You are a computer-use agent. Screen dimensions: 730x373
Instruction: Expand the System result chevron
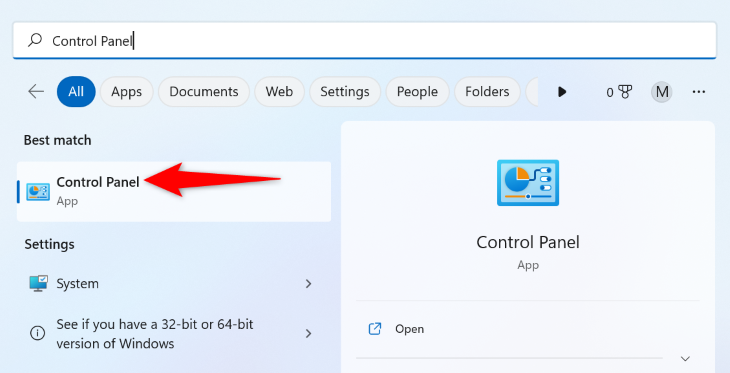point(308,284)
